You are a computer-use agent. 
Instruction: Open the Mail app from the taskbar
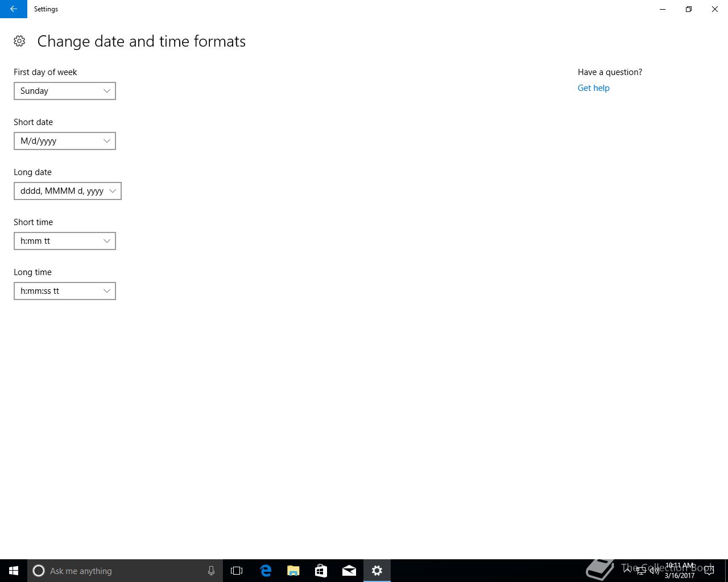(x=349, y=571)
